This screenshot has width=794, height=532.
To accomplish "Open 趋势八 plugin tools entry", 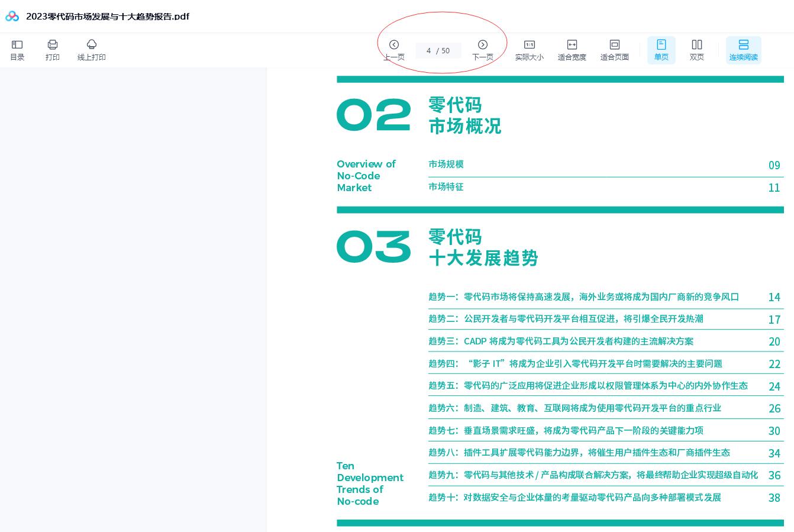I will [579, 453].
